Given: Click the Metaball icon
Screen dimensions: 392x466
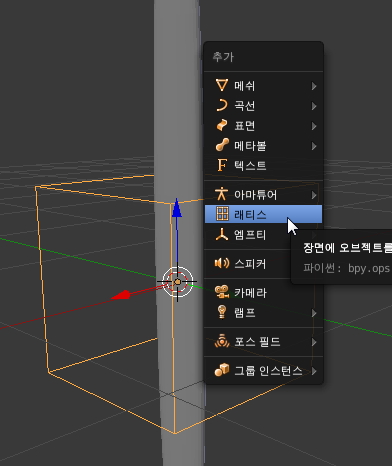Looking at the screenshot, I should click(x=222, y=145).
